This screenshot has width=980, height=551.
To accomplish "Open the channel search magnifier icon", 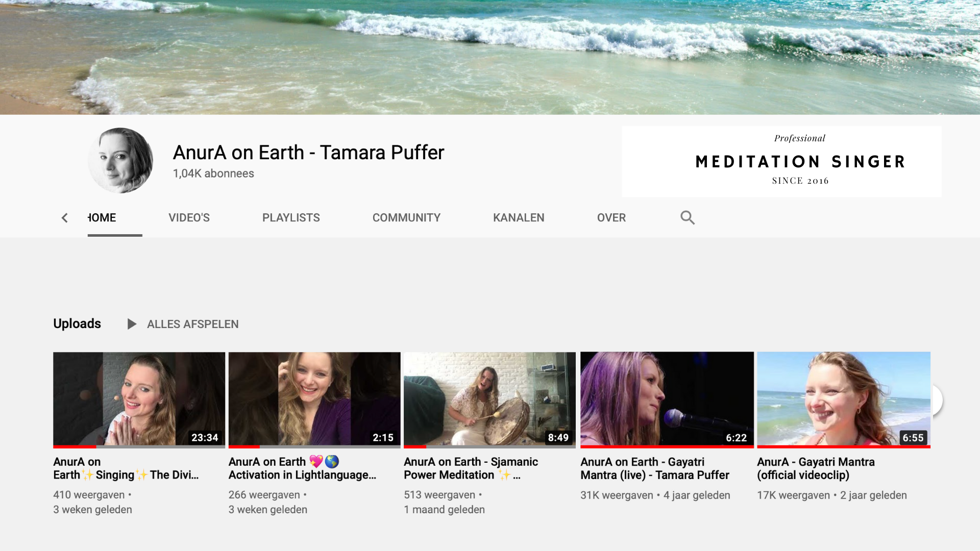I will coord(688,218).
